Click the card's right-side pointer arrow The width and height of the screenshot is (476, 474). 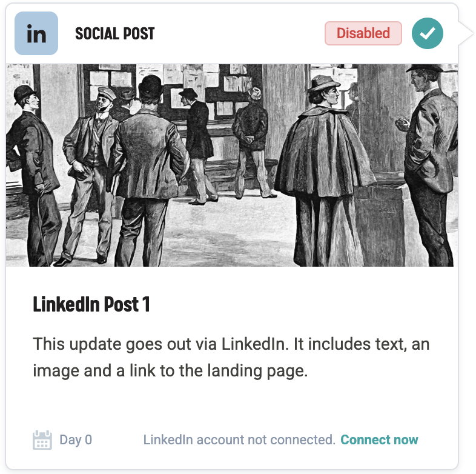coord(466,33)
